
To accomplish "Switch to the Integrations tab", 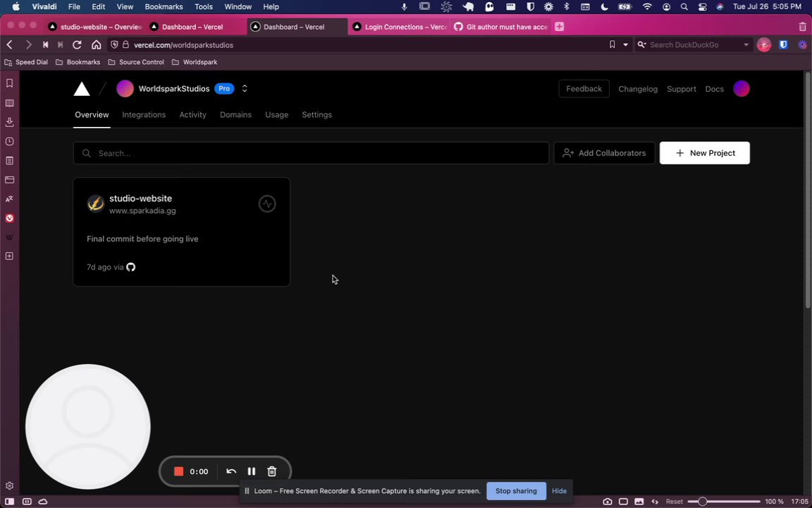I will [144, 114].
